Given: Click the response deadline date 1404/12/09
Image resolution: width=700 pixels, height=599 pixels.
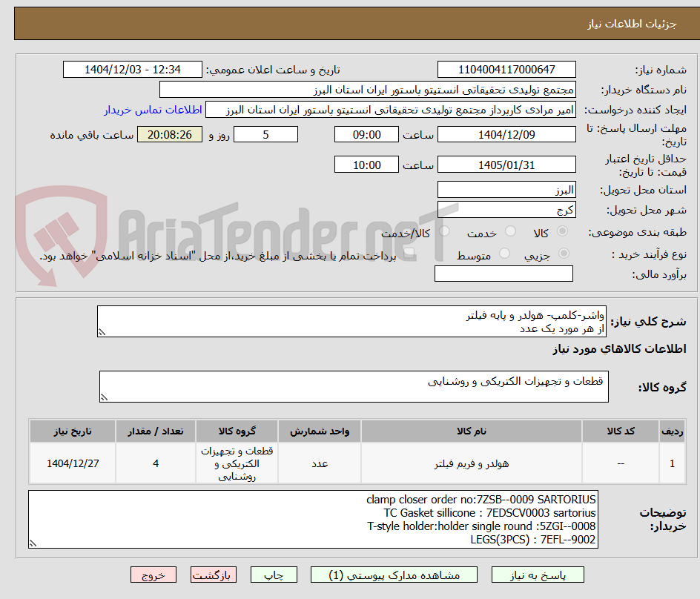Looking at the screenshot, I should (506, 134).
